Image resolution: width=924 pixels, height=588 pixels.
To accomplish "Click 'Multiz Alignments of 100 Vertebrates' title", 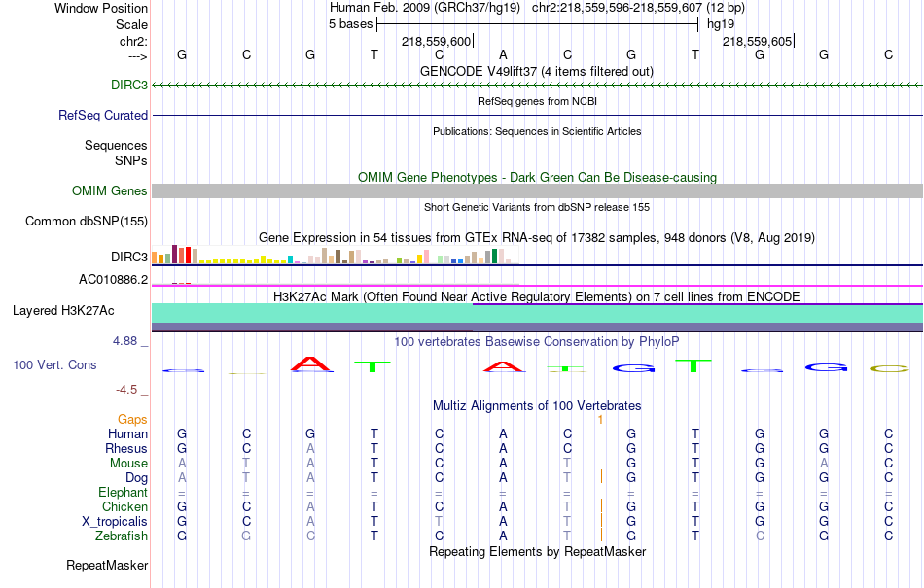I will coord(537,405).
